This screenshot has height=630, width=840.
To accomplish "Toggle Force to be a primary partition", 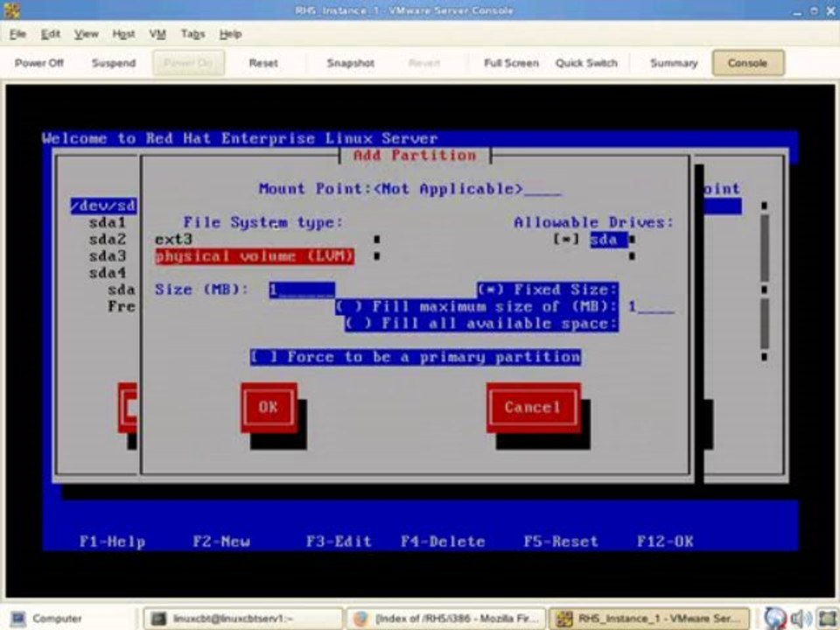I will pos(416,357).
